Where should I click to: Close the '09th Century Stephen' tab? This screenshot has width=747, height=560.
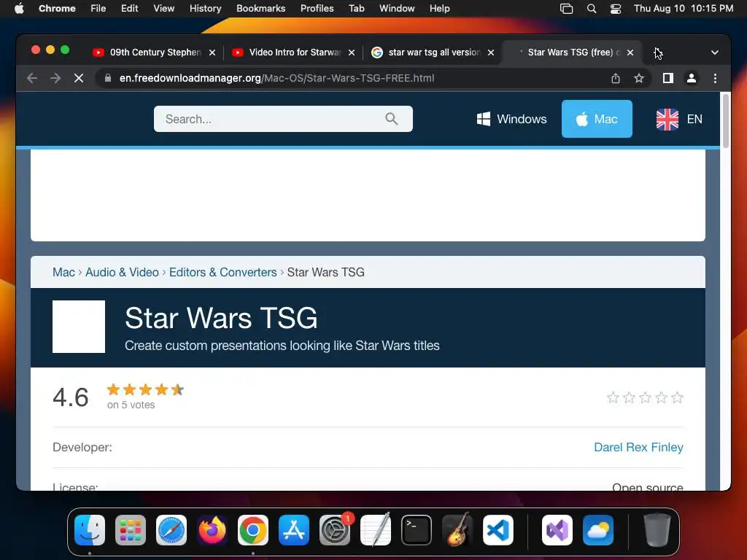point(212,52)
